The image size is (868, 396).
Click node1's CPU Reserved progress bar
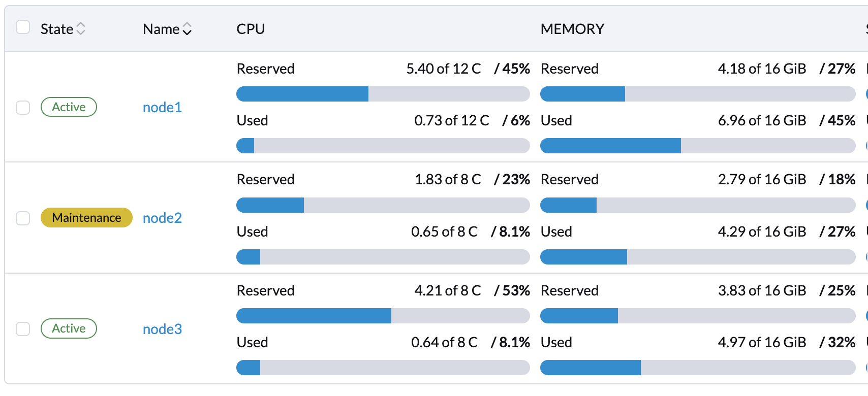[383, 93]
